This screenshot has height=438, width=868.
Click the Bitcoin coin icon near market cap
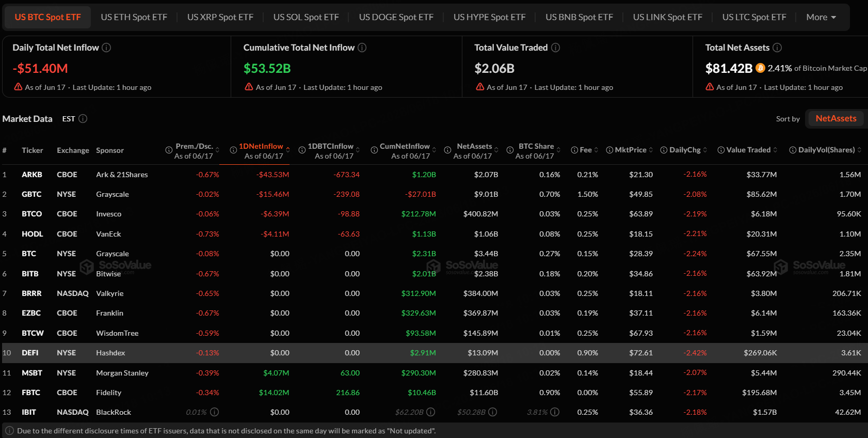(760, 68)
